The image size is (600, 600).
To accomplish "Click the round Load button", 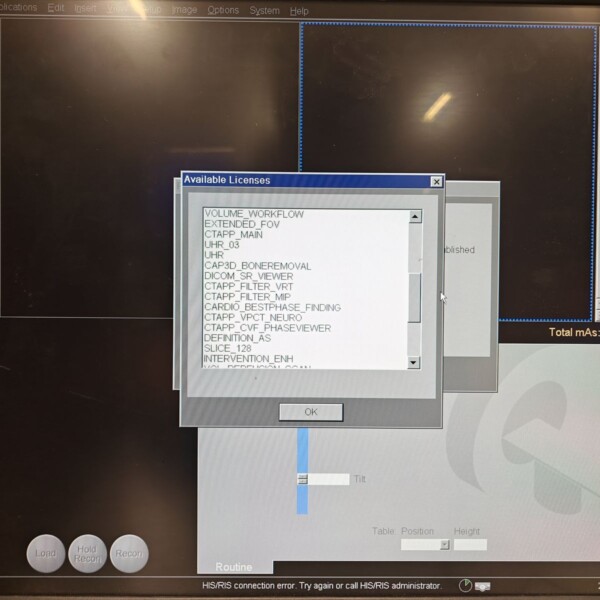I will (x=45, y=554).
